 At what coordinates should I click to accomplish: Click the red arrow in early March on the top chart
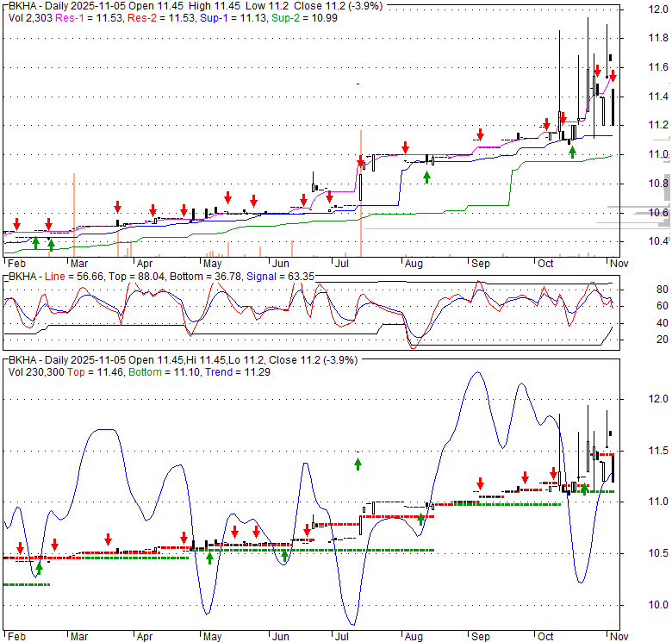(117, 207)
